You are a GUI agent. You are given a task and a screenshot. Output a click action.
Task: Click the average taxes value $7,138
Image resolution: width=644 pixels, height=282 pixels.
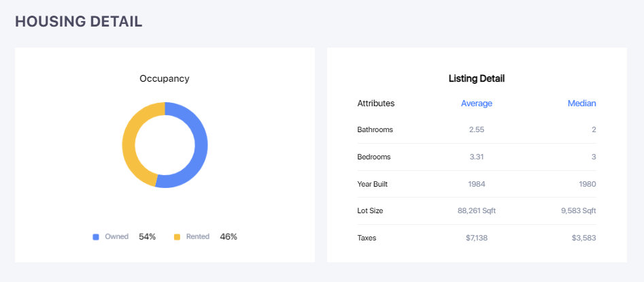476,238
